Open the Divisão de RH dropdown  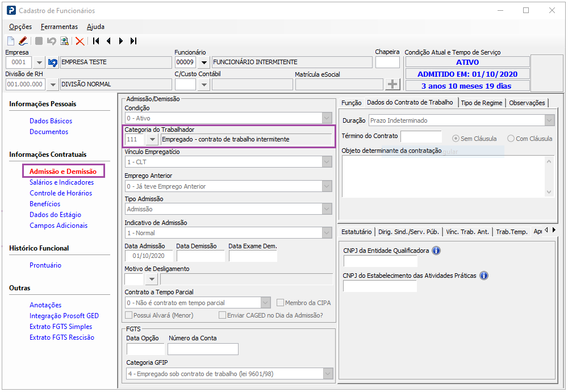pos(53,85)
